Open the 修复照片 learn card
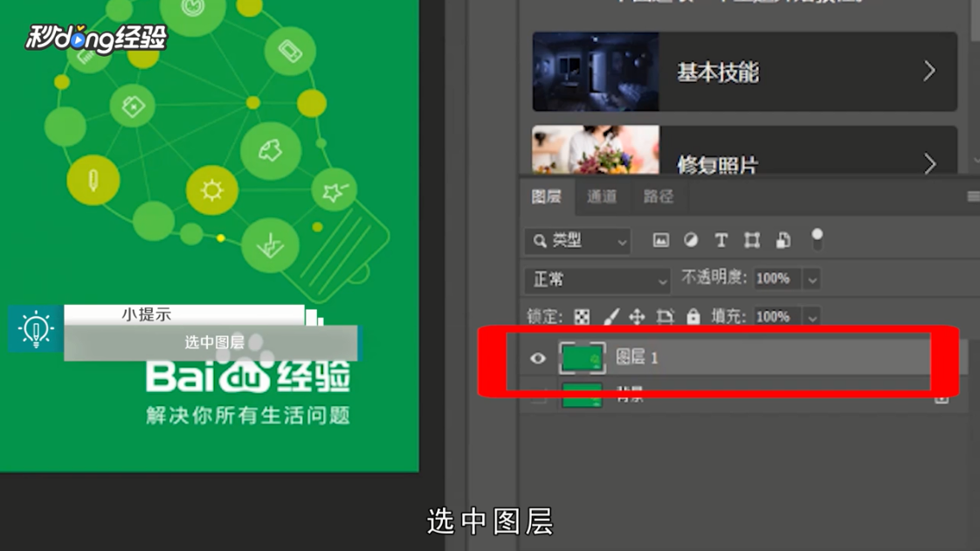This screenshot has width=980, height=551. pos(745,150)
